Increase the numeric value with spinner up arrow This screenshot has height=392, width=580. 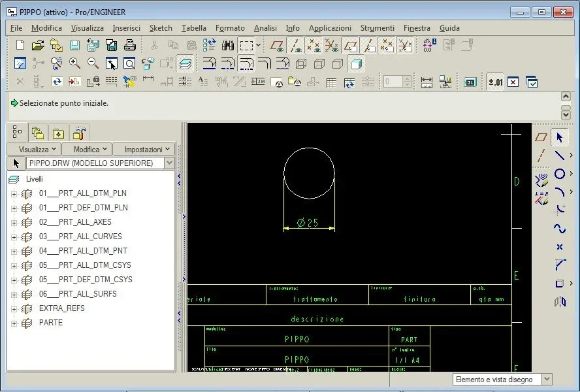pos(407,78)
